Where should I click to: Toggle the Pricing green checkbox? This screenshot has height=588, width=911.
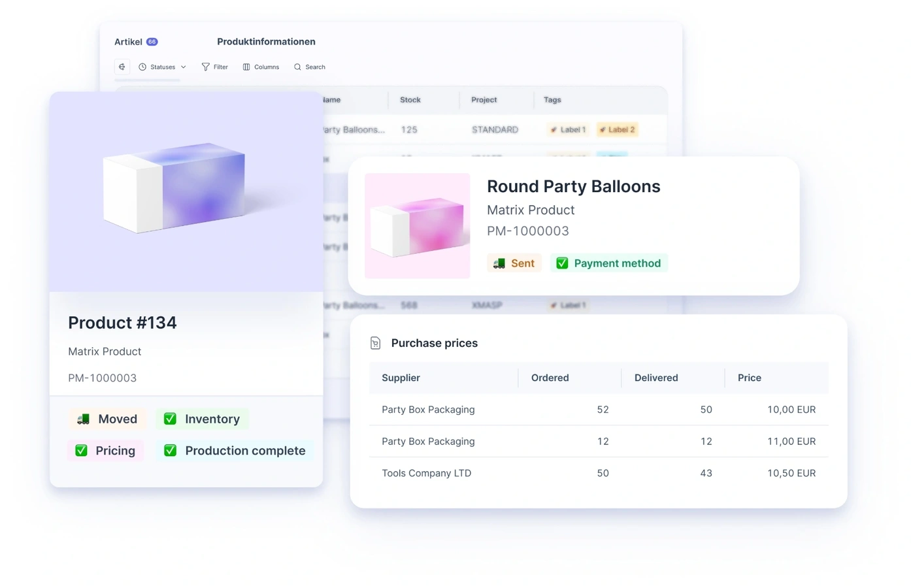[x=82, y=451]
